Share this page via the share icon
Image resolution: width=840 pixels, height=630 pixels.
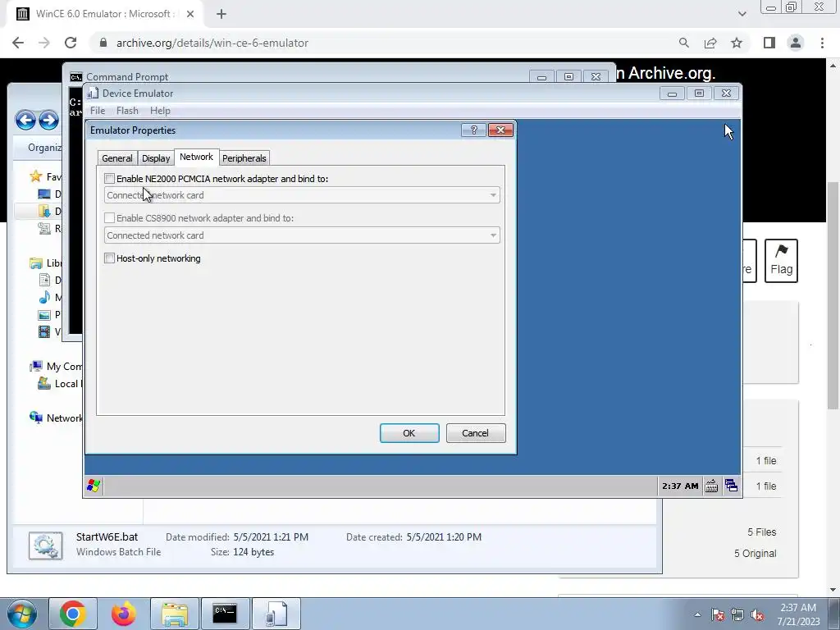point(710,43)
